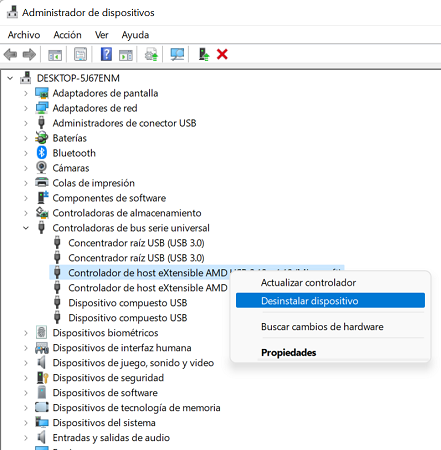Click the blue Help question-mark icon

pyautogui.click(x=106, y=54)
